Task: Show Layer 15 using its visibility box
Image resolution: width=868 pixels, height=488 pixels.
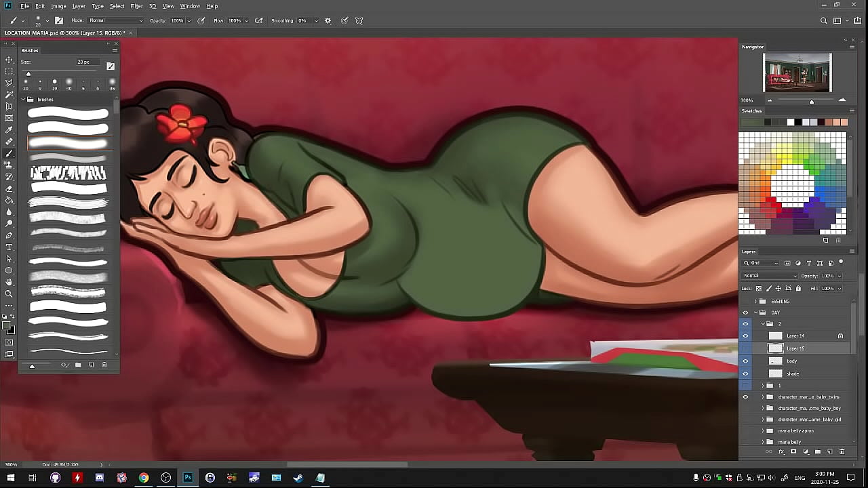Action: point(745,348)
